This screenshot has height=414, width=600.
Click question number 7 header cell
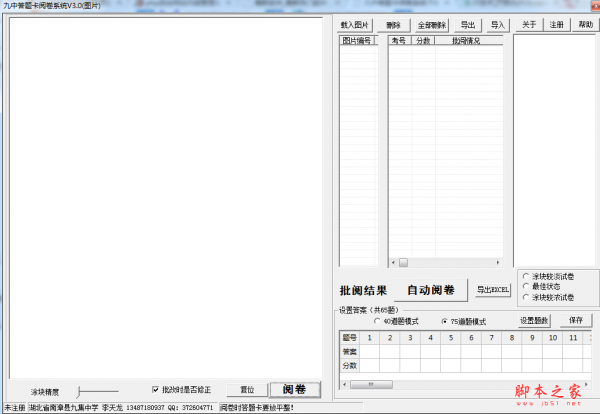point(492,338)
